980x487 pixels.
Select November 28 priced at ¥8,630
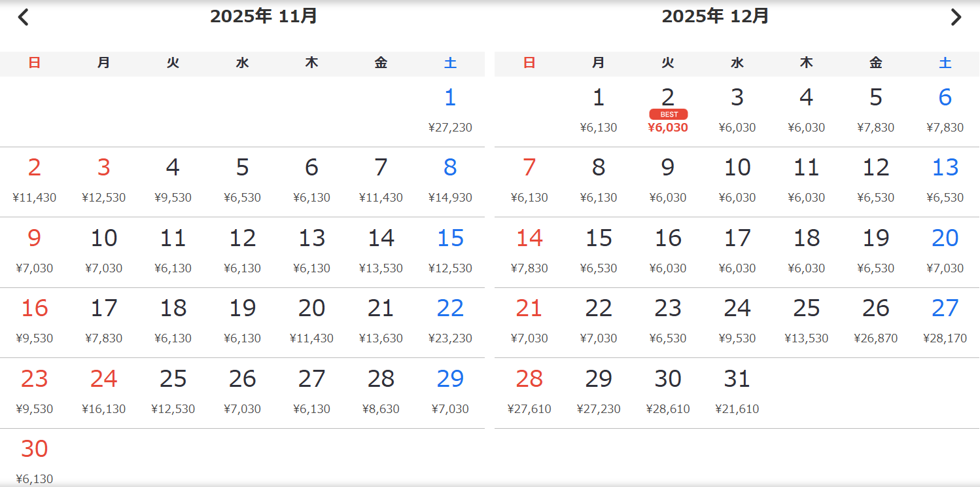(x=381, y=392)
